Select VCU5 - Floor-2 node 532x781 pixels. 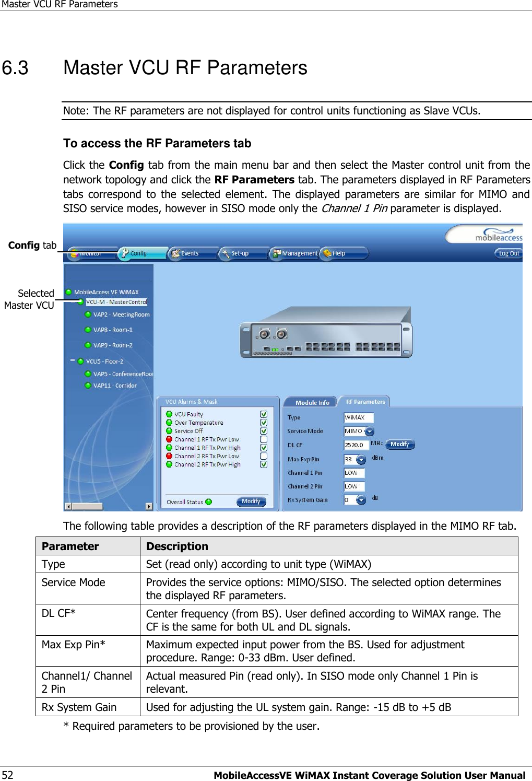coord(104,362)
